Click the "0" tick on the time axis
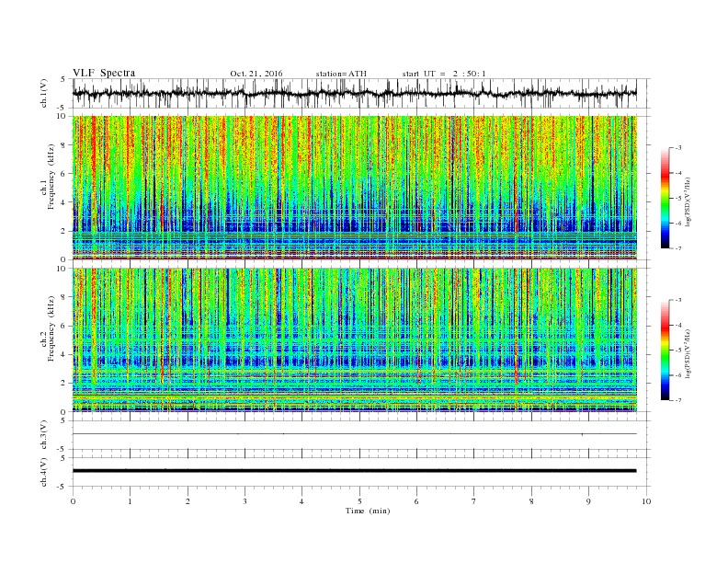Screen dimensions: 728x563 coord(73,501)
